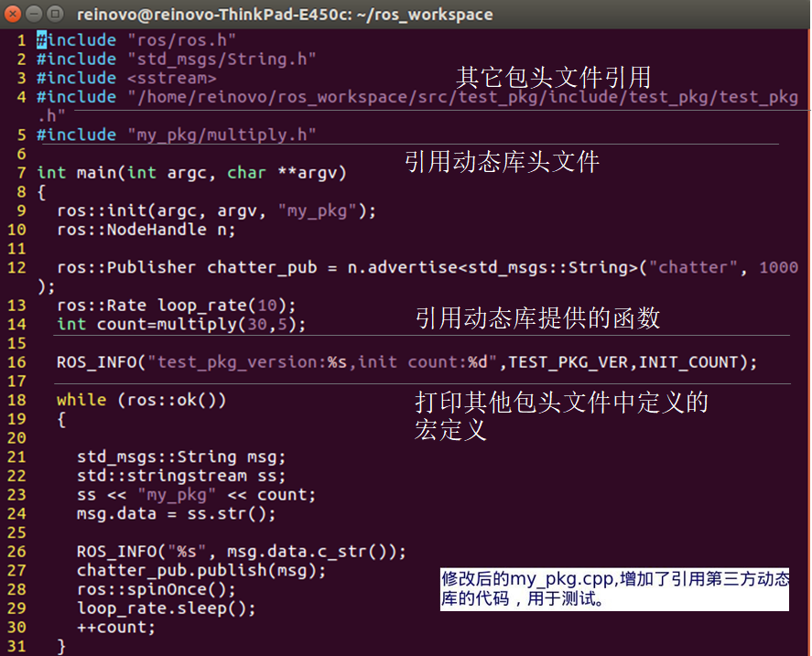Click the line 'loop_rate.sleep();'
This screenshot has width=812, height=656.
tap(167, 608)
